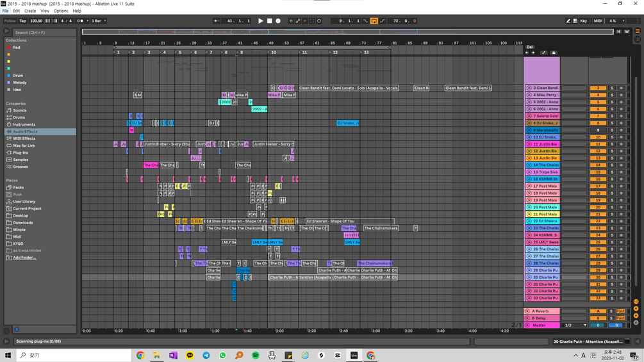Open Telegram from the taskbar

(206, 356)
